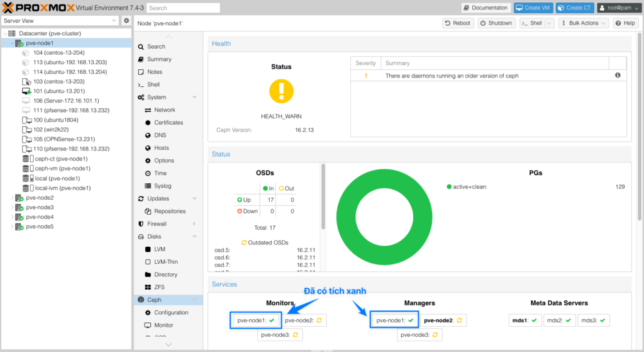This screenshot has height=352, width=644.
Task: Expand the pve-node5 tree node
Action: [x=12, y=227]
